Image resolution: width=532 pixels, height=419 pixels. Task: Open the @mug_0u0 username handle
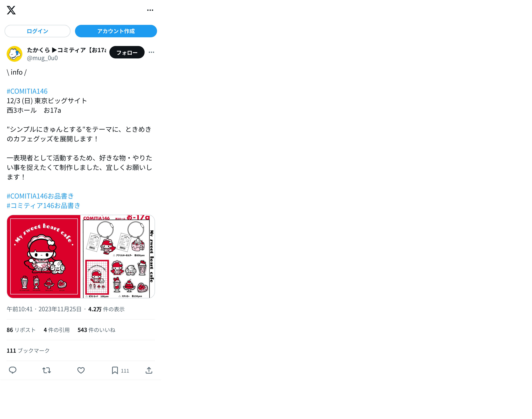click(42, 58)
